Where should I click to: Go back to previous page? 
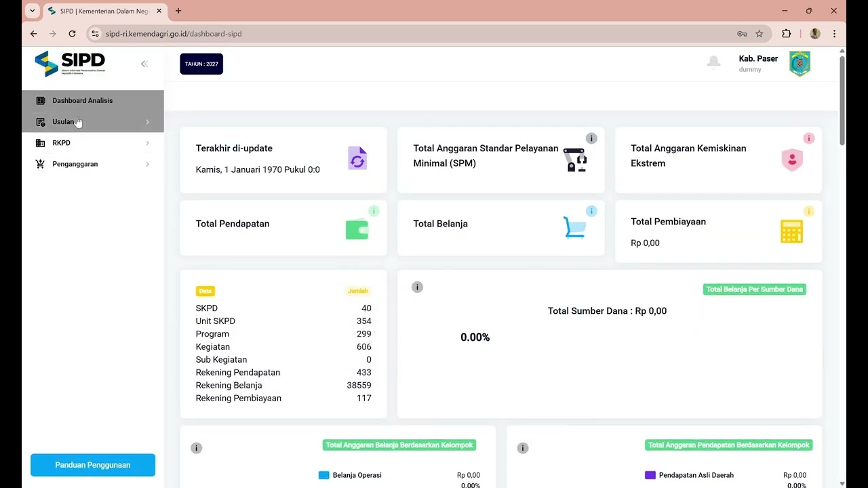click(x=34, y=34)
